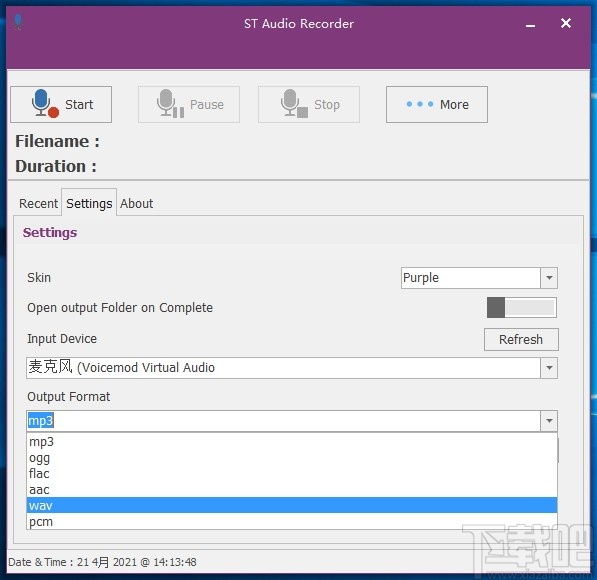Click the ST Audio Recorder title text
The height and width of the screenshot is (580, 597).
click(299, 24)
